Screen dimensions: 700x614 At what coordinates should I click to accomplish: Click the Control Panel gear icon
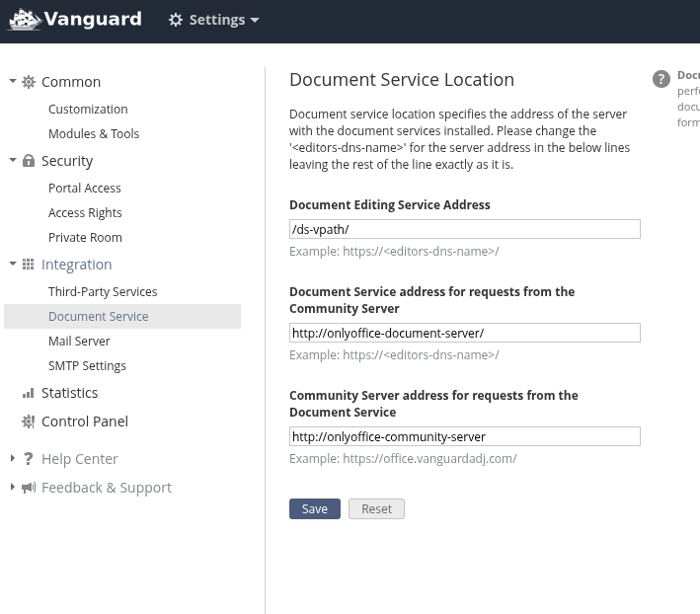pos(29,422)
